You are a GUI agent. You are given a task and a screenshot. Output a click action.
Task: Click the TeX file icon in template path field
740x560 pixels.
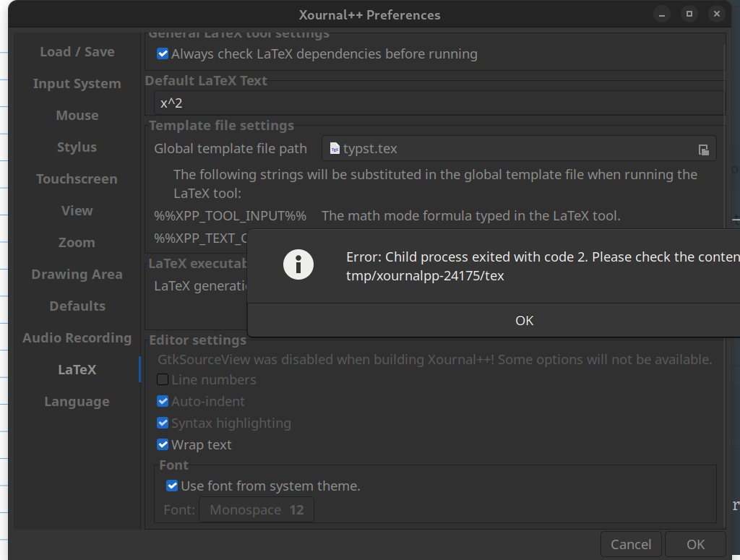click(333, 148)
